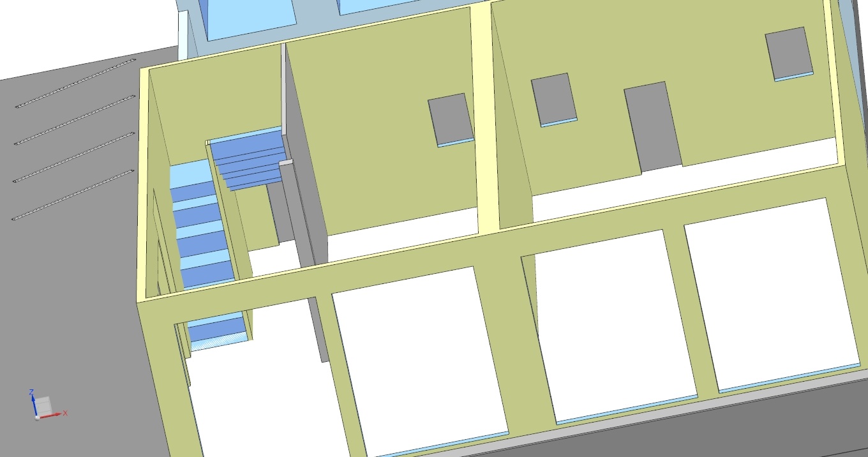This screenshot has height=457, width=868.
Task: Select the topmost line on the gray ground
Action: tap(75, 82)
